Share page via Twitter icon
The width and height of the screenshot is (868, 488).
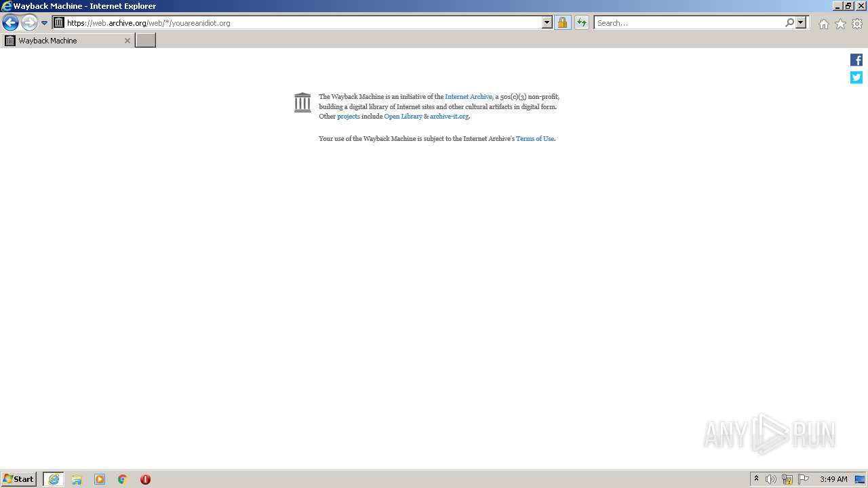pos(856,77)
